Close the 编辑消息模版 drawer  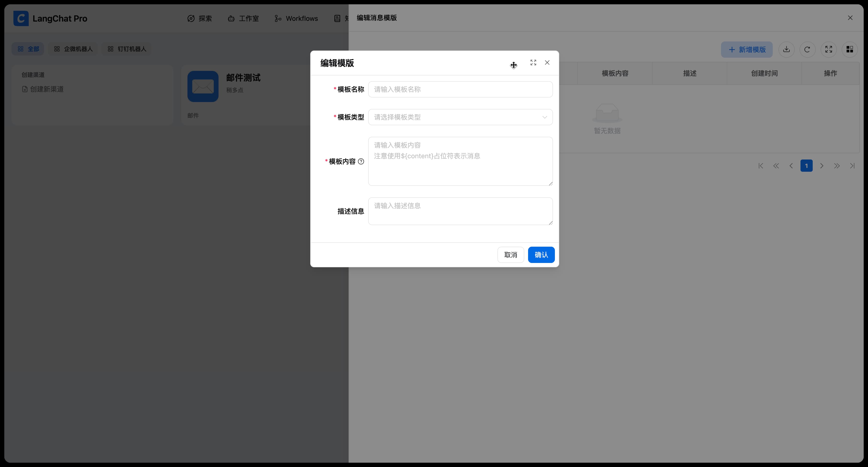[x=850, y=18]
